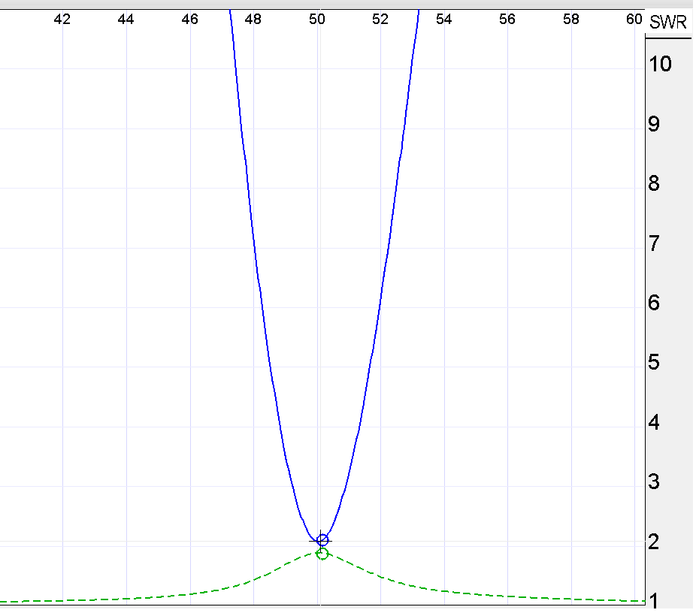Select the 60 tick label on the top axis

634,20
